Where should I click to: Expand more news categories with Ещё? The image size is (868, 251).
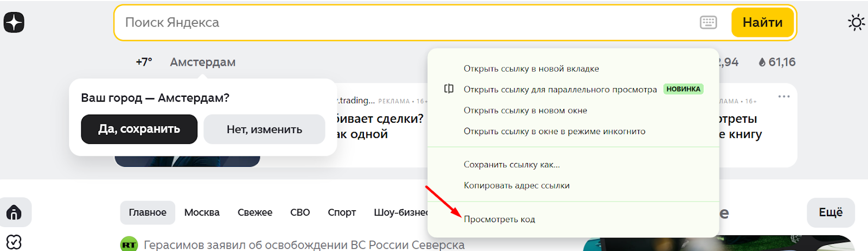point(831,212)
